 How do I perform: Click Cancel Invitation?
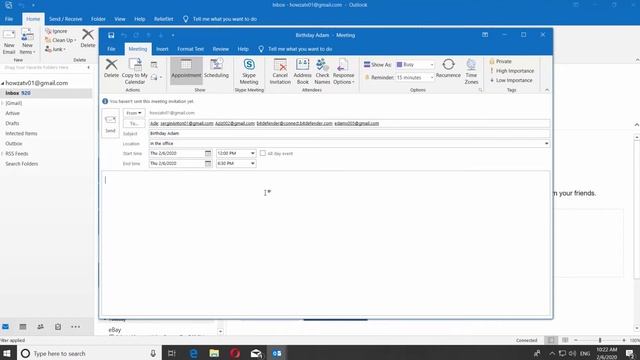[x=280, y=71]
